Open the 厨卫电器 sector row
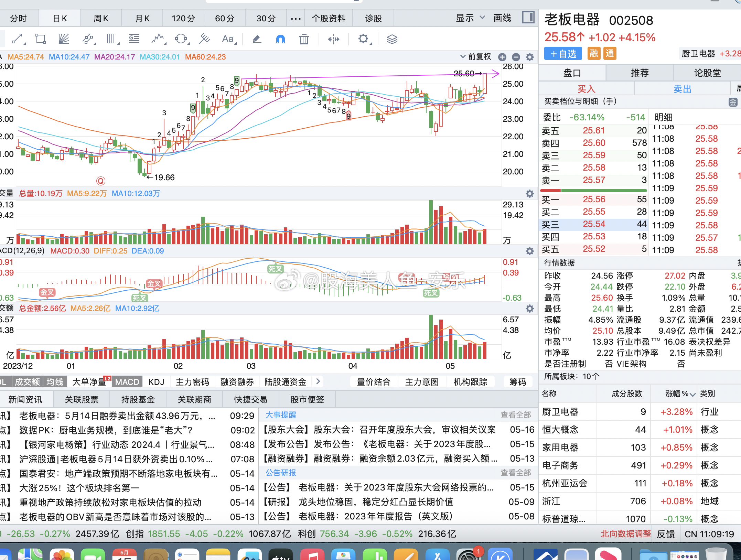 click(x=640, y=412)
